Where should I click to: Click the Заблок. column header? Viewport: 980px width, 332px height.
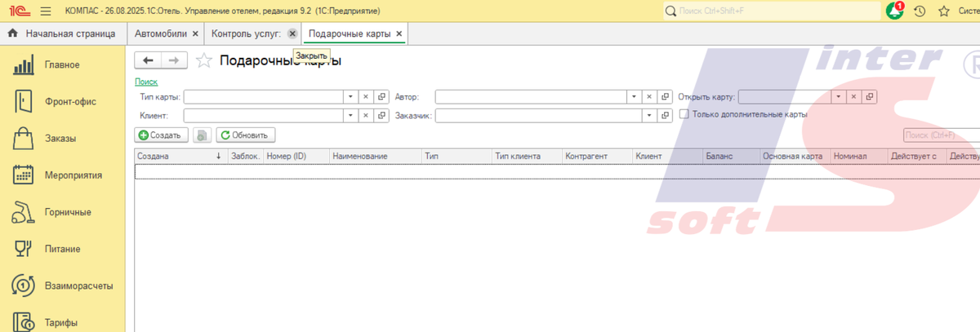pos(245,155)
